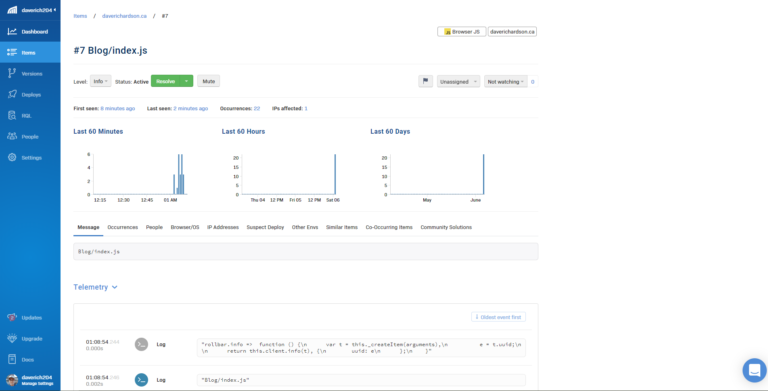
Task: Open the Settings gear icon
Action: (12, 158)
